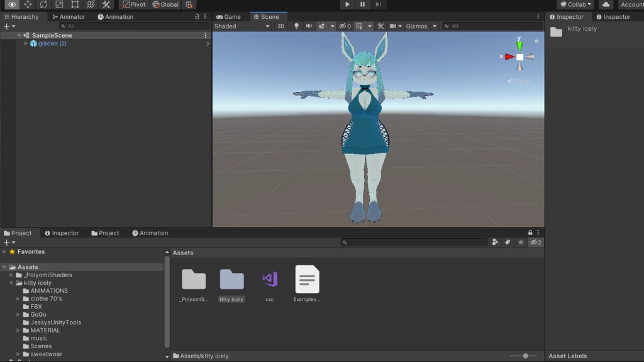Switch to the Animator tab
Viewport: 644px width, 362px height.
click(x=69, y=16)
